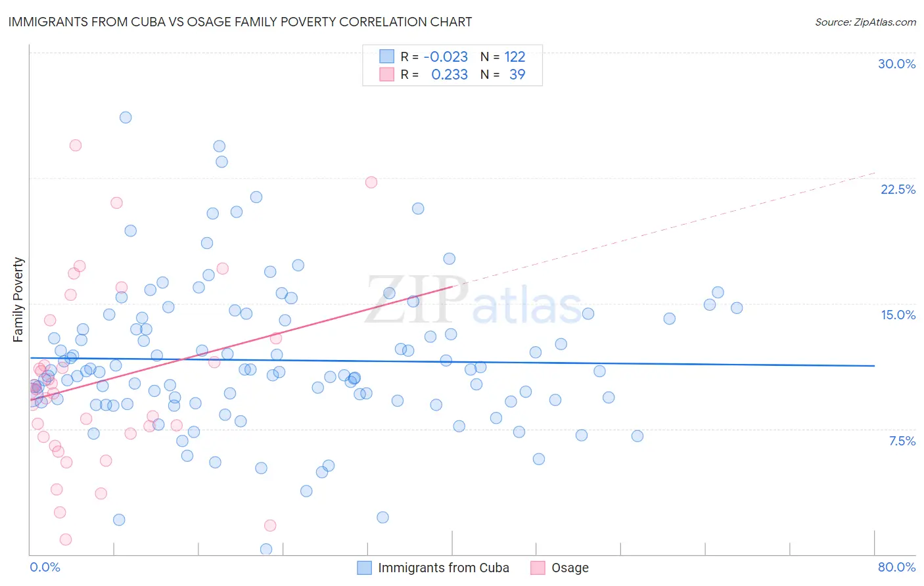The width and height of the screenshot is (924, 586).
Task: Click the blue regression trend line
Action: point(452,361)
